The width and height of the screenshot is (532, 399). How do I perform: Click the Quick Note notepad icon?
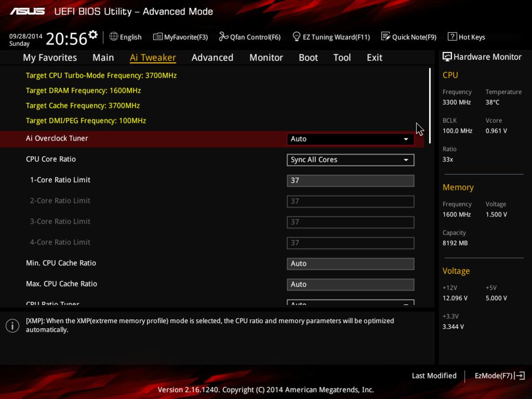(385, 36)
